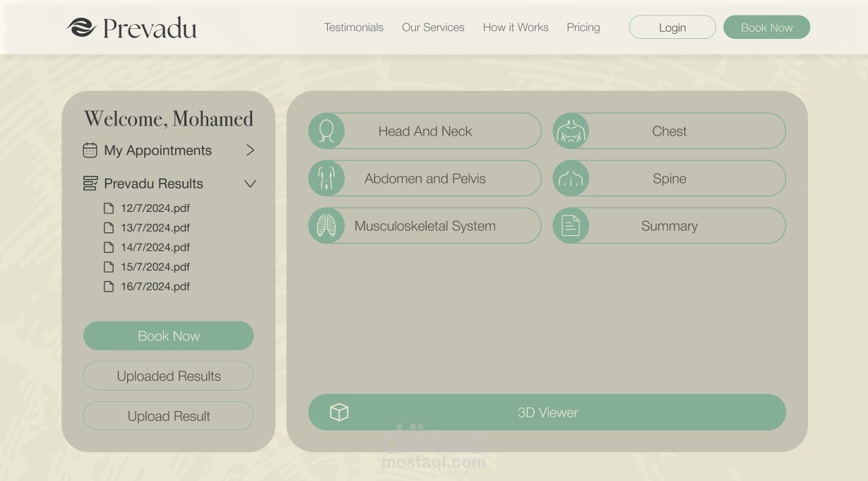Go to Our Services in navigation
The image size is (868, 481).
coord(433,28)
